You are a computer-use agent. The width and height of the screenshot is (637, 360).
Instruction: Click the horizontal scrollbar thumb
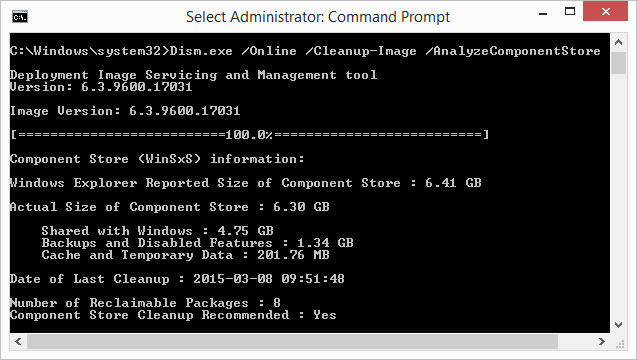[x=292, y=341]
